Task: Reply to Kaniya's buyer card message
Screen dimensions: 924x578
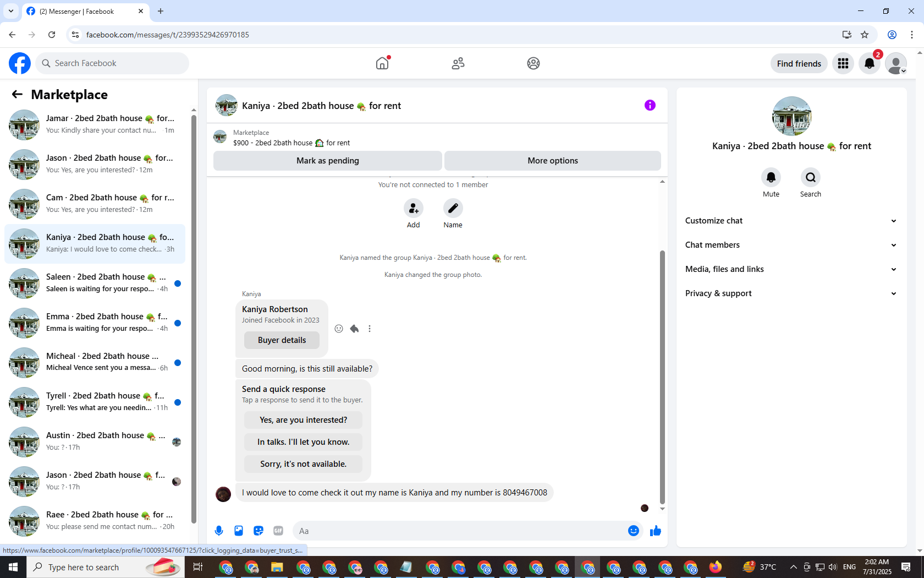Action: tap(354, 329)
